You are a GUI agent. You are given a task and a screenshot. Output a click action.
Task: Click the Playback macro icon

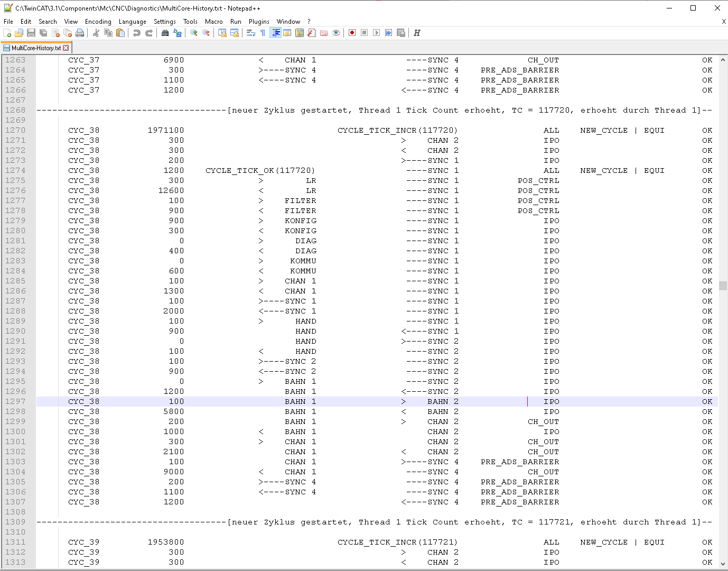pyautogui.click(x=377, y=33)
